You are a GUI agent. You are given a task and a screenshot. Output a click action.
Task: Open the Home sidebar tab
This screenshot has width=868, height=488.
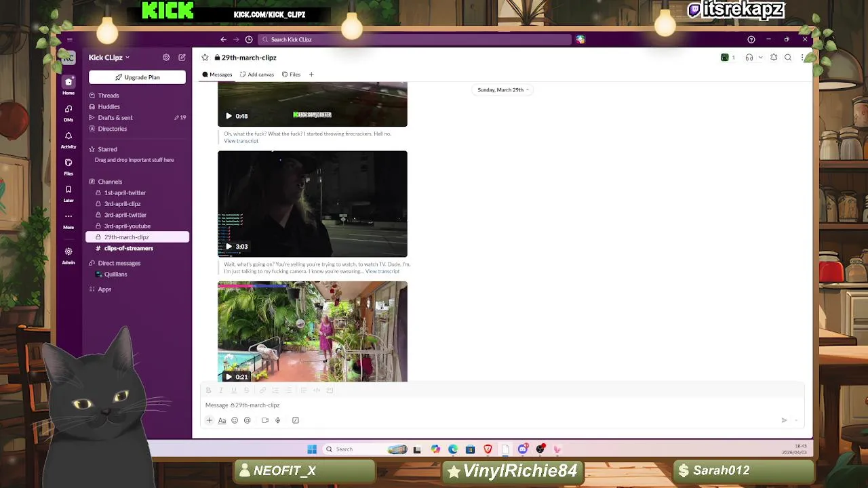point(68,85)
